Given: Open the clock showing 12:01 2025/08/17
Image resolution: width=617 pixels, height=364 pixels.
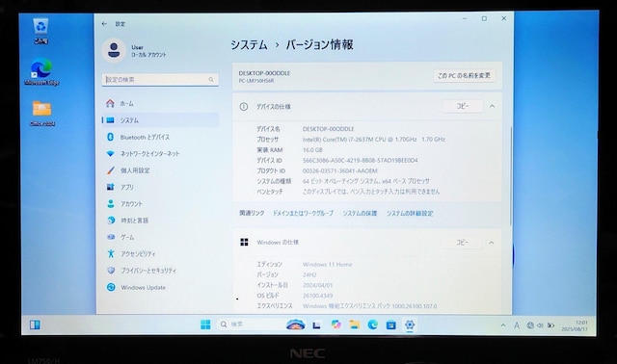Looking at the screenshot, I should pos(575,325).
